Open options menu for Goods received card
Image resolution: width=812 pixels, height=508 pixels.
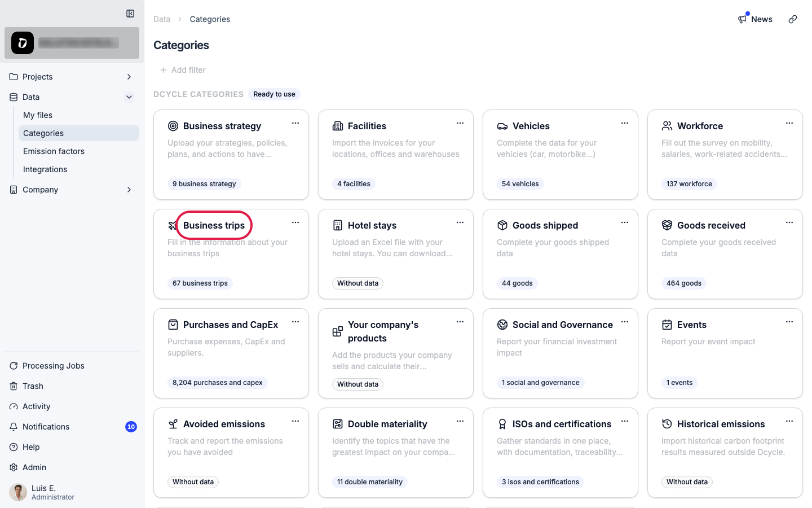click(789, 222)
